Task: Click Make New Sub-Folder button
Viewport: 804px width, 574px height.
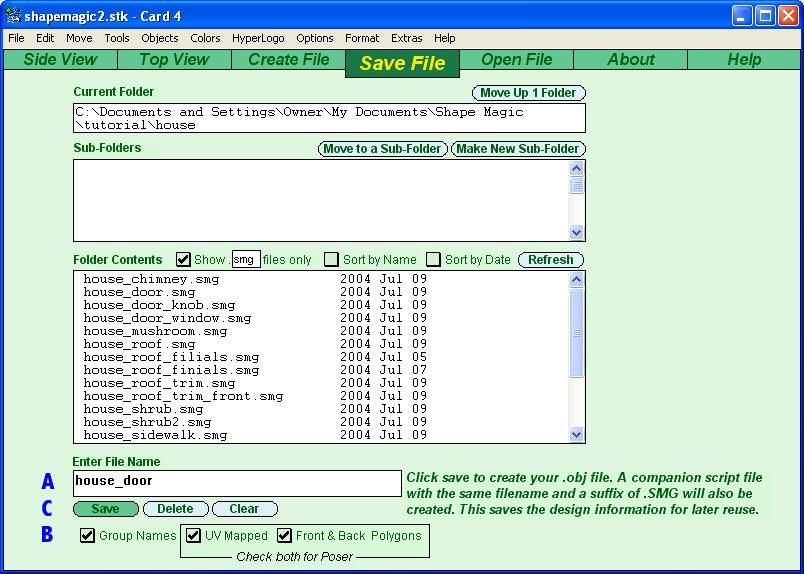Action: pos(518,149)
